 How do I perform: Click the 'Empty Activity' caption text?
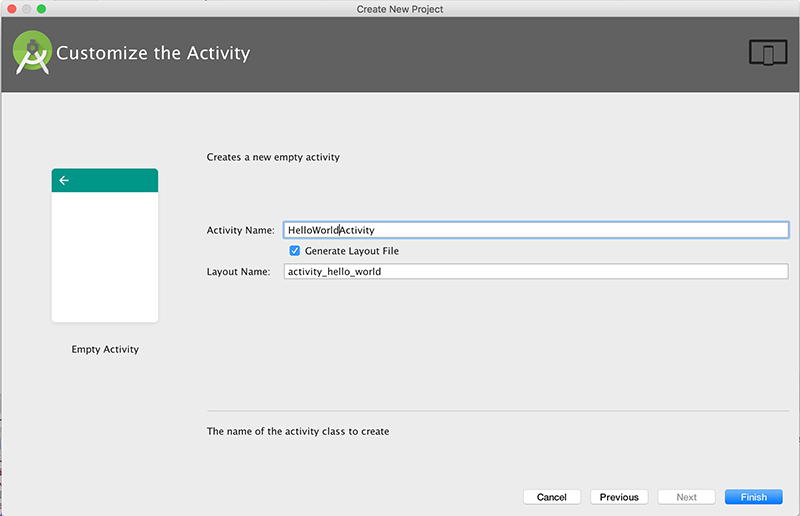tap(105, 349)
